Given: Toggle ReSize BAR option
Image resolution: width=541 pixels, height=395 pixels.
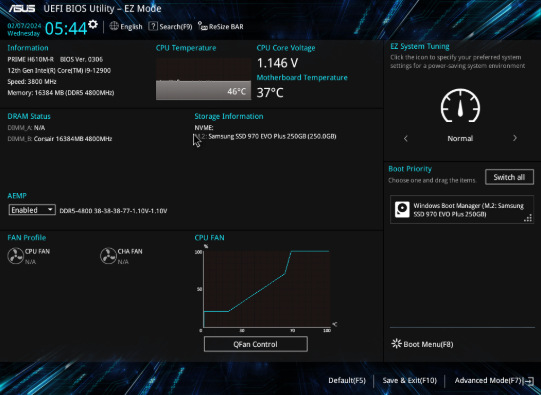Looking at the screenshot, I should coord(221,27).
